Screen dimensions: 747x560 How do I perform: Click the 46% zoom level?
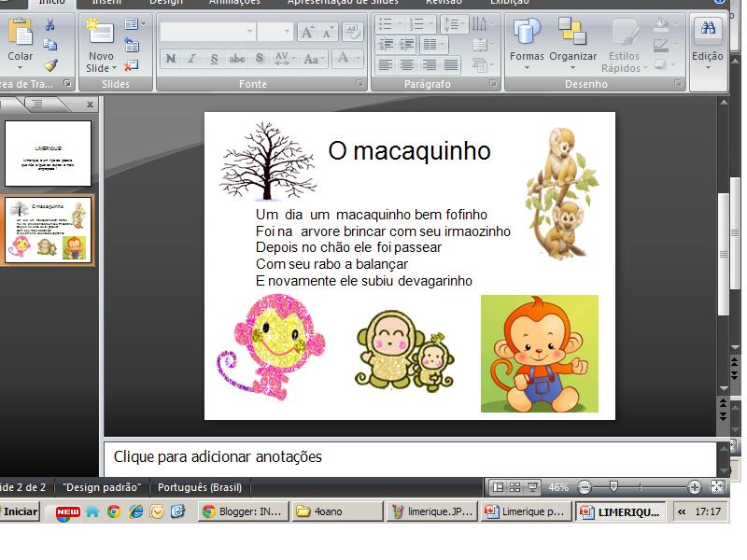[x=557, y=487]
